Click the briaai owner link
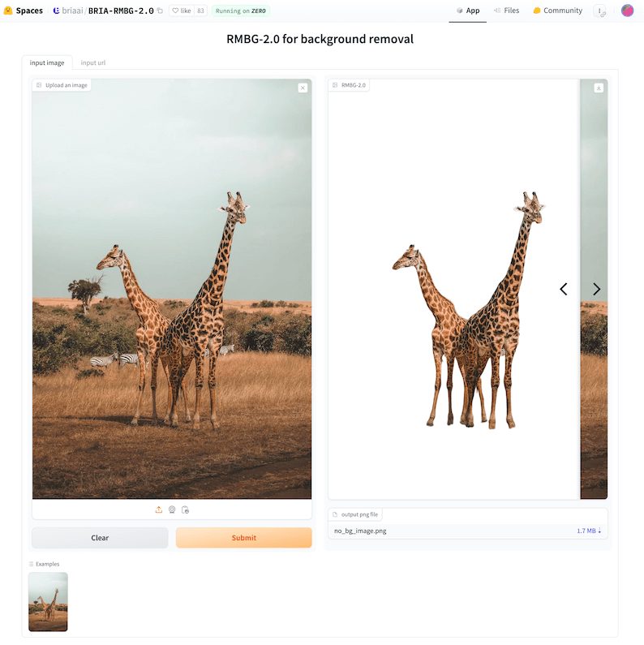The image size is (644, 645). (72, 11)
